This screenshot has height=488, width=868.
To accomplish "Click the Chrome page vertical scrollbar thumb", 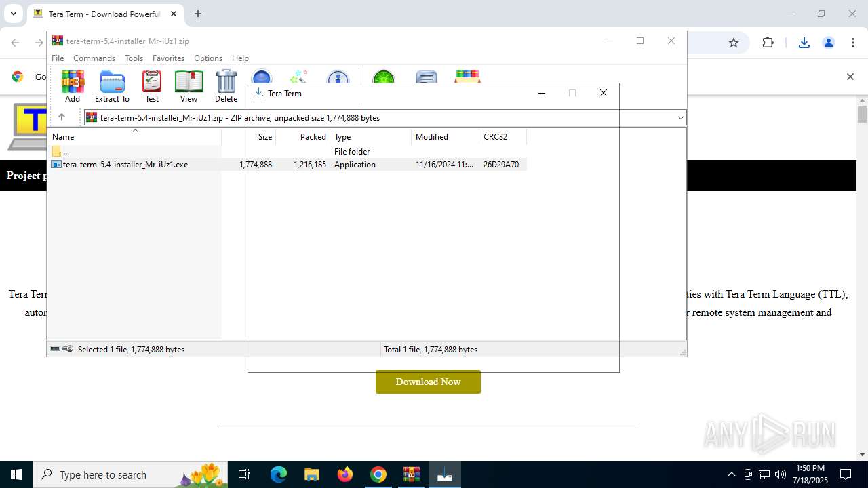I will 862,114.
